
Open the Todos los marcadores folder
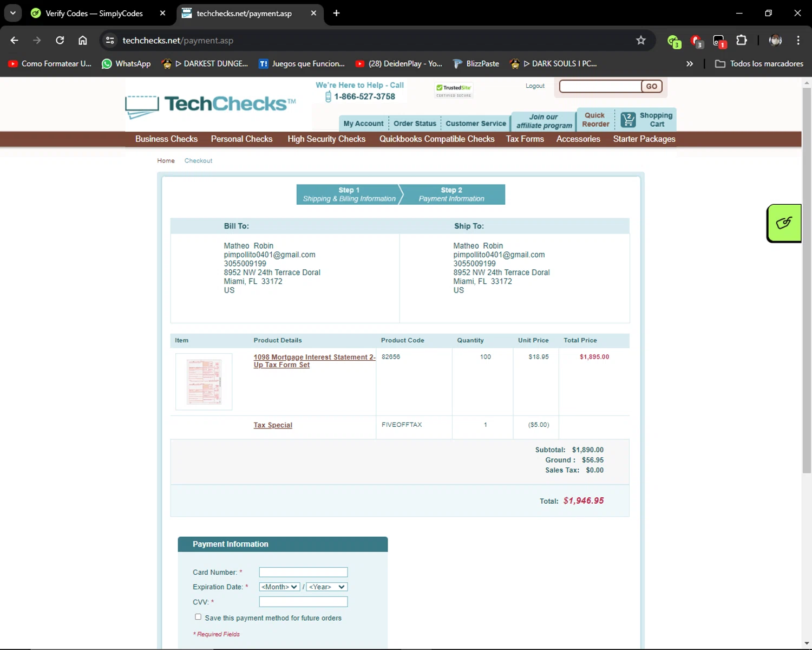pyautogui.click(x=759, y=63)
